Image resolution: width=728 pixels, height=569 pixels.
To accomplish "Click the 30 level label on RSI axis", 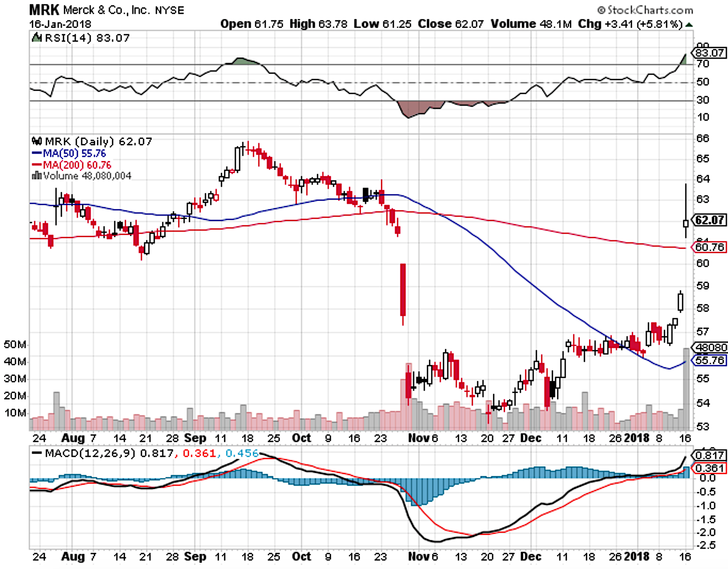I will [x=702, y=100].
